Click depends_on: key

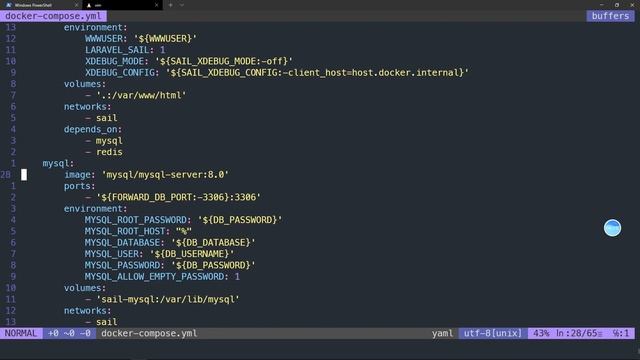(93, 129)
